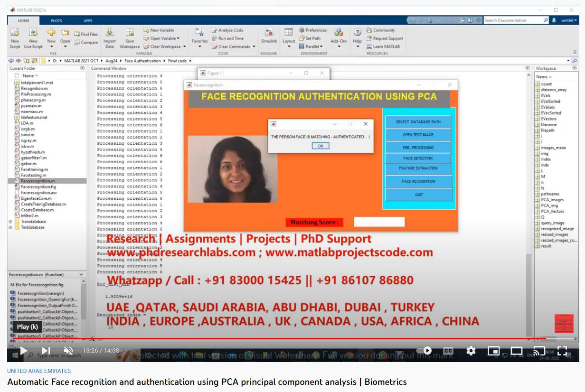Switch to the PLOTS ribbon tab
585x392 pixels.
point(57,21)
